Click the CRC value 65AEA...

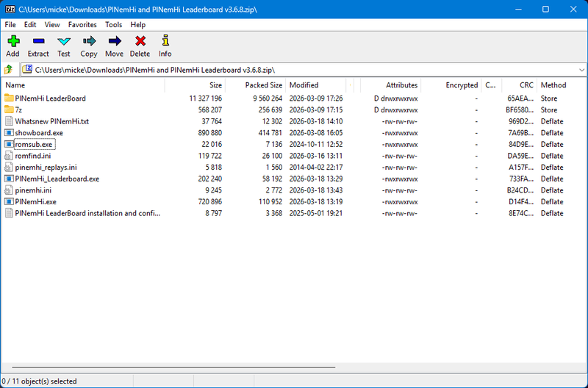point(520,98)
